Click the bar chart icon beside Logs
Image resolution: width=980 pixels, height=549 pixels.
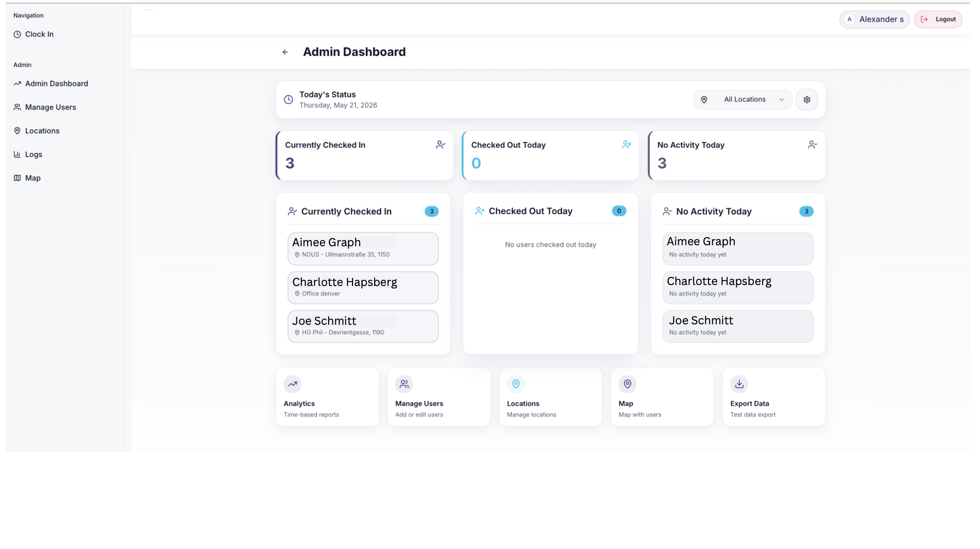click(x=17, y=154)
